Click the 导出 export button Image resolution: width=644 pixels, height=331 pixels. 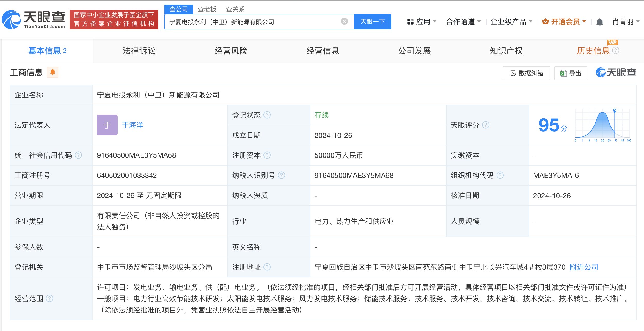(x=571, y=73)
